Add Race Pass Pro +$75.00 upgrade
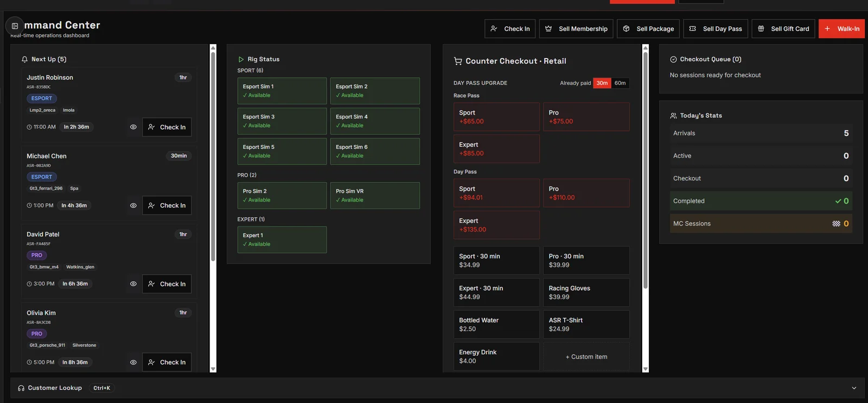This screenshot has width=868, height=403. pos(586,117)
